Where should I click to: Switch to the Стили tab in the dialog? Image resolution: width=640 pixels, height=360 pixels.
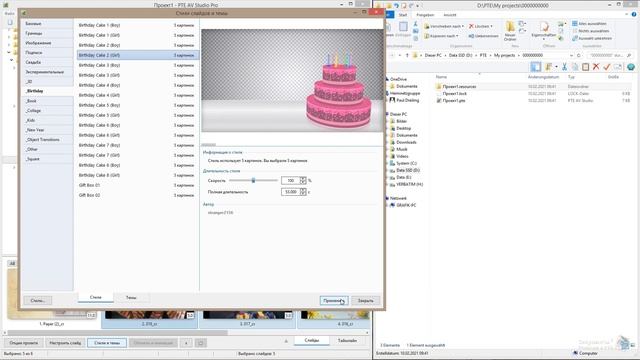[96, 298]
